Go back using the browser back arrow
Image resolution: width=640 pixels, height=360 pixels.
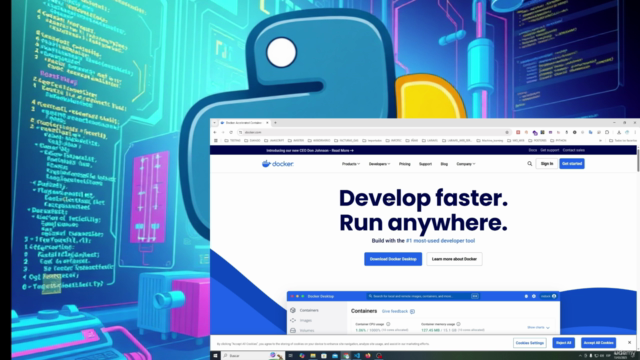(215, 132)
